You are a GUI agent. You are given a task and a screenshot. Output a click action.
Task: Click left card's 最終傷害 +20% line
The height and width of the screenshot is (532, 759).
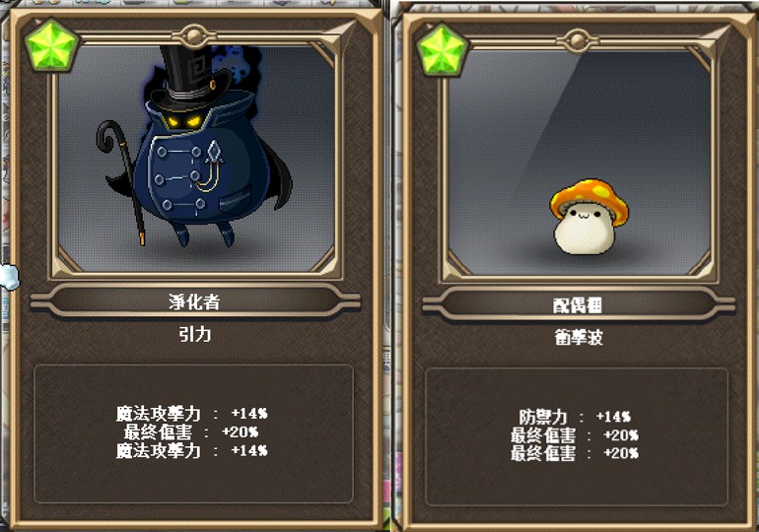coord(190,432)
